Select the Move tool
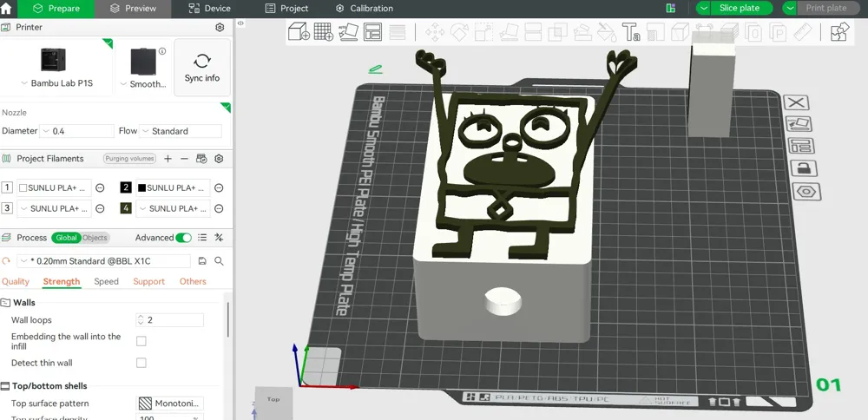 pyautogui.click(x=435, y=31)
